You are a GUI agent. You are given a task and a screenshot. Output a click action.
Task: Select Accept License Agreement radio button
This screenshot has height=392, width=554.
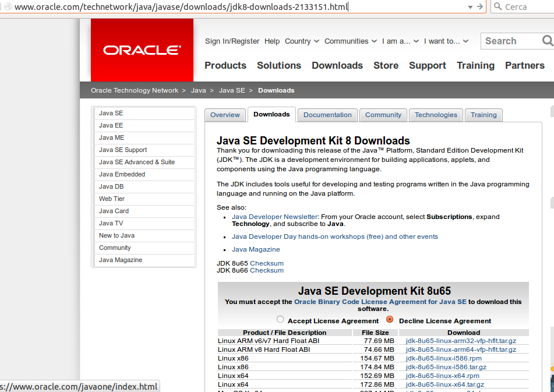[280, 319]
